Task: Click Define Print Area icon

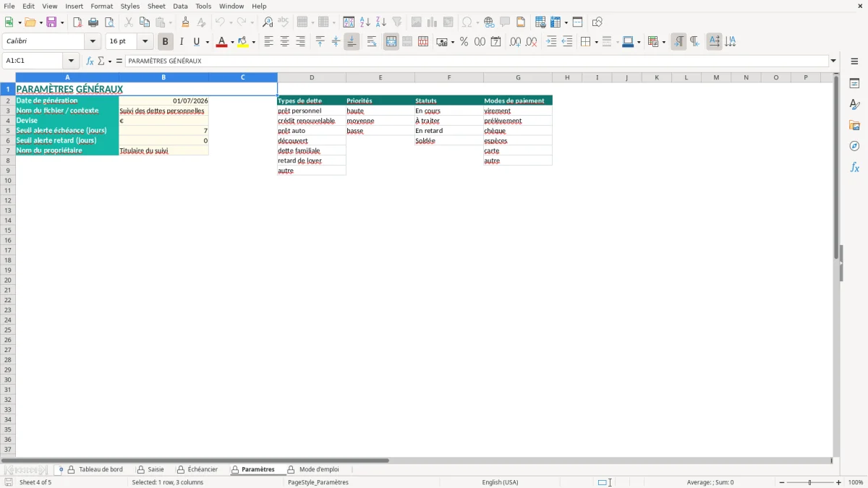Action: [540, 22]
